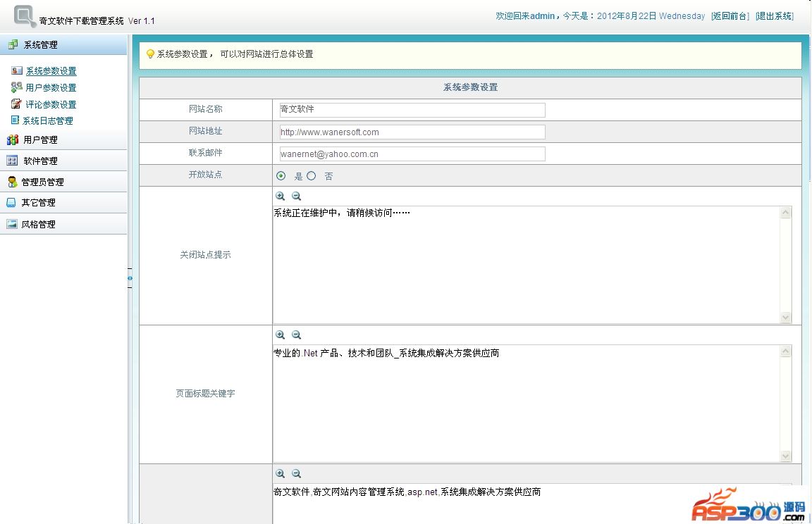Click scroll-down arrow in 关闭站点提示 textarea
This screenshot has height=524, width=812.
(786, 318)
